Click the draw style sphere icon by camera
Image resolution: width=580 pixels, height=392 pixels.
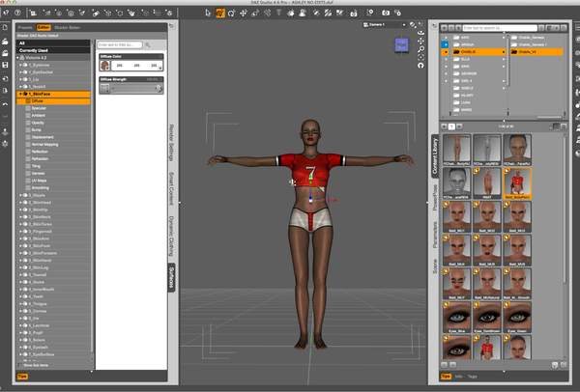[413, 25]
